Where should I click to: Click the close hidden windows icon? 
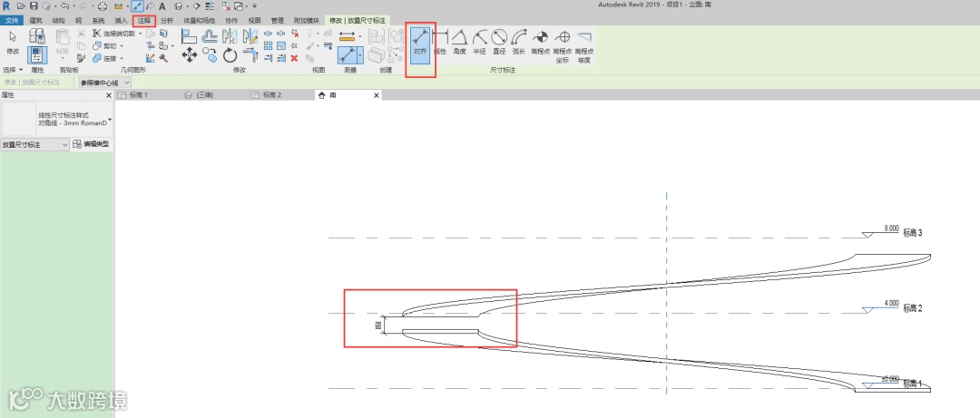point(226,5)
